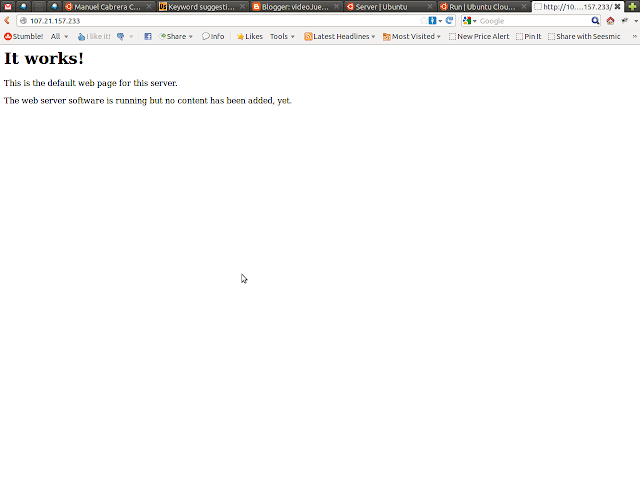
Task: Close the http://10....157.233/ tab
Action: click(618, 7)
